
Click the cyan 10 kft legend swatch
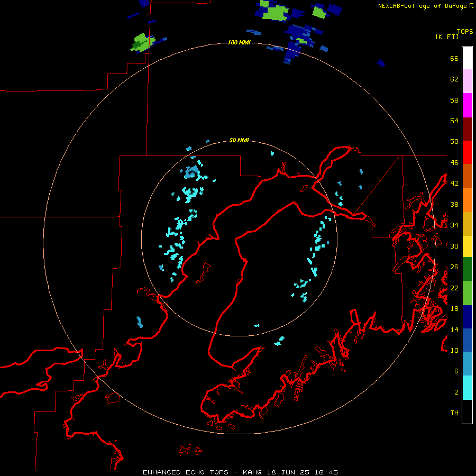point(467,388)
